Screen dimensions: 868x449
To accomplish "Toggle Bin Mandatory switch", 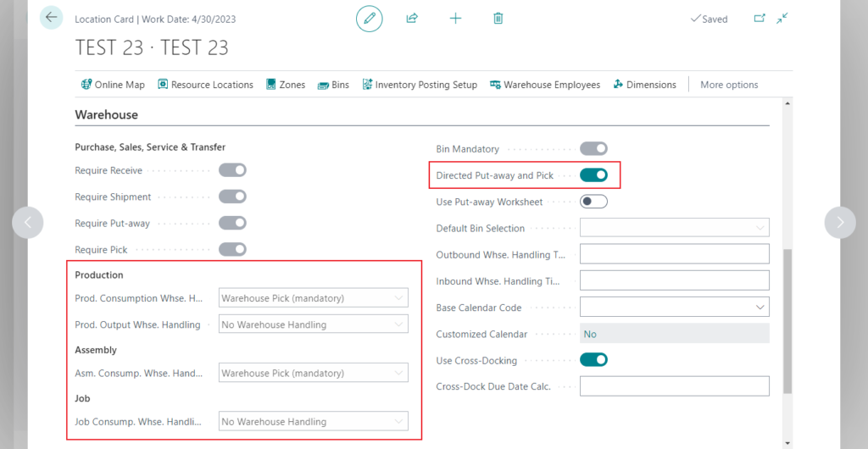I will pos(593,149).
